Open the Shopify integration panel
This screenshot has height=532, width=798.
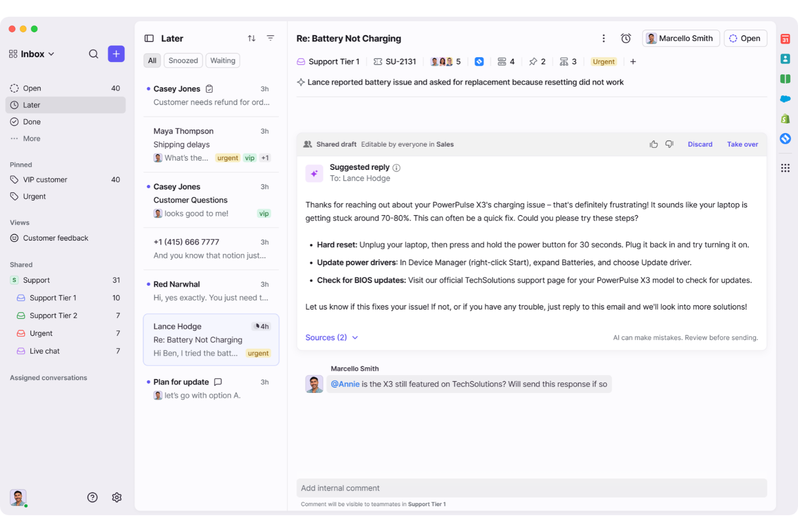coord(785,119)
